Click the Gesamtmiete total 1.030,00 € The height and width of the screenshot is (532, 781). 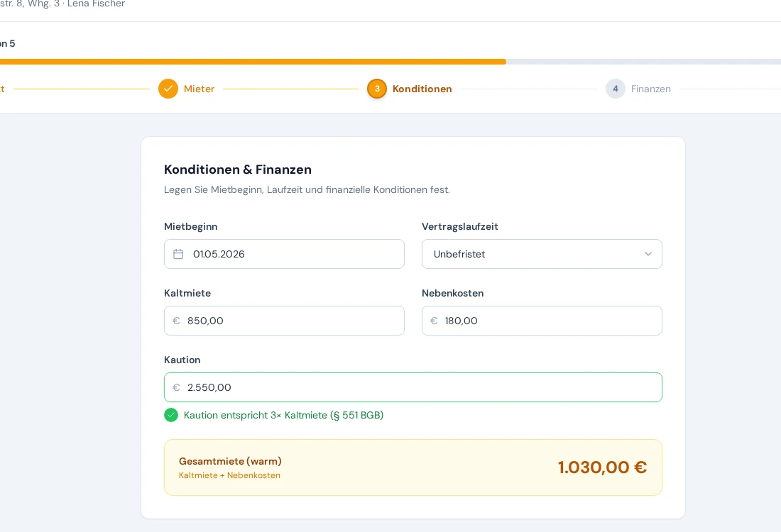point(602,467)
